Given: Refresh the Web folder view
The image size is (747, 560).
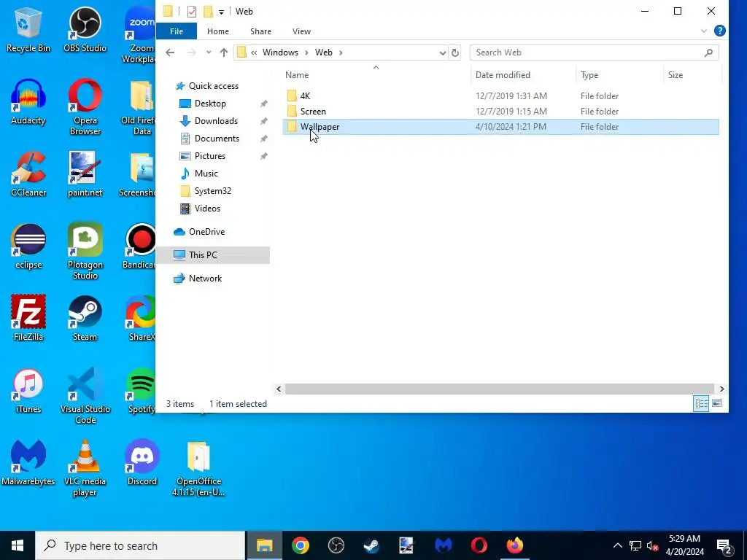Looking at the screenshot, I should coord(455,52).
